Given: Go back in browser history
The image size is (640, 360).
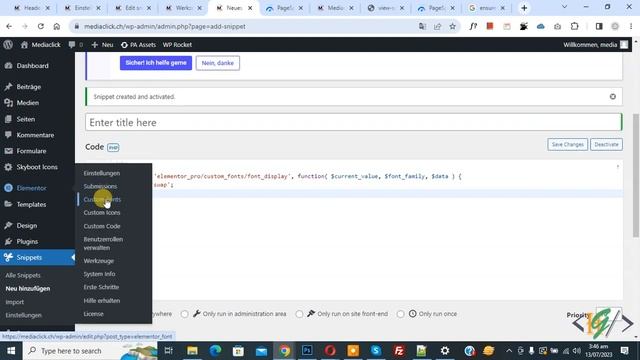Looking at the screenshot, I should point(9,26).
